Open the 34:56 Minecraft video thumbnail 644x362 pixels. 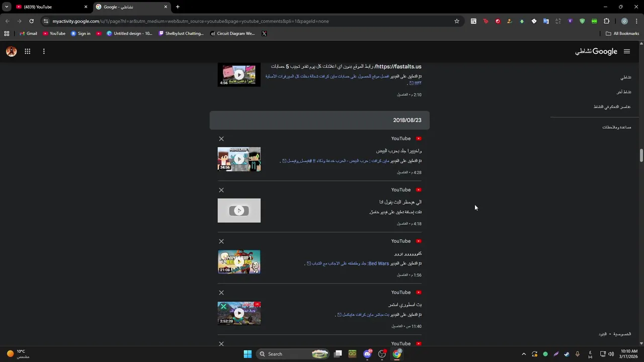[x=239, y=159]
